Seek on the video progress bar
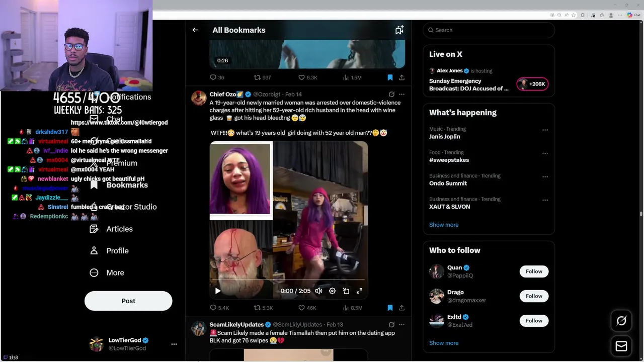This screenshot has width=644, height=362. [x=288, y=280]
